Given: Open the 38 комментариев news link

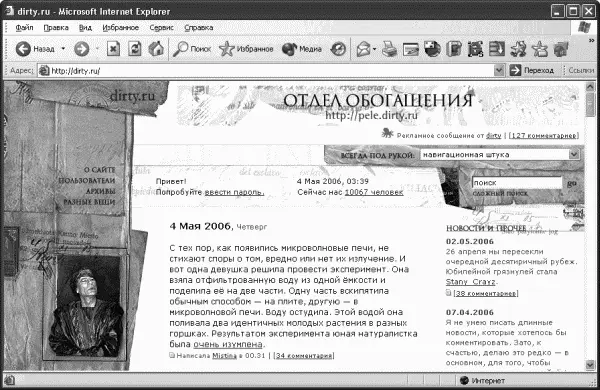Looking at the screenshot, I should pyautogui.click(x=486, y=293).
